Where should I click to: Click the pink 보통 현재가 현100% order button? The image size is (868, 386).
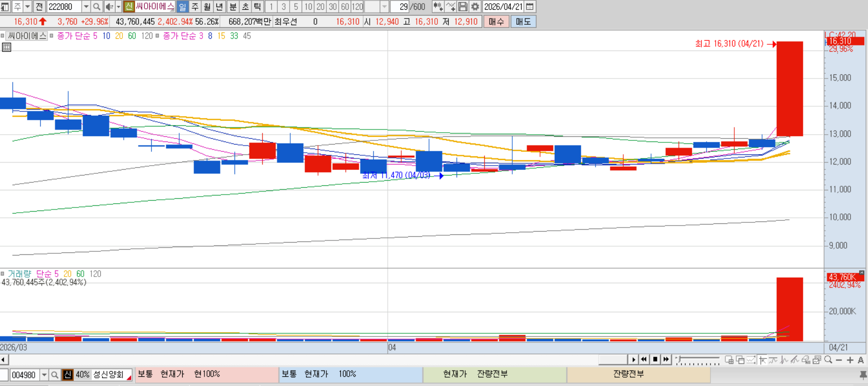(x=207, y=375)
